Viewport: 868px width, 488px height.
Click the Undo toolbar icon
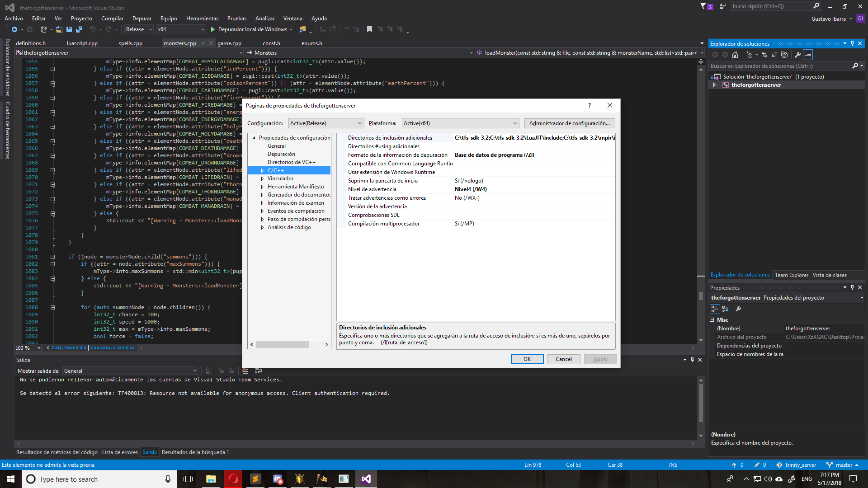[92, 29]
